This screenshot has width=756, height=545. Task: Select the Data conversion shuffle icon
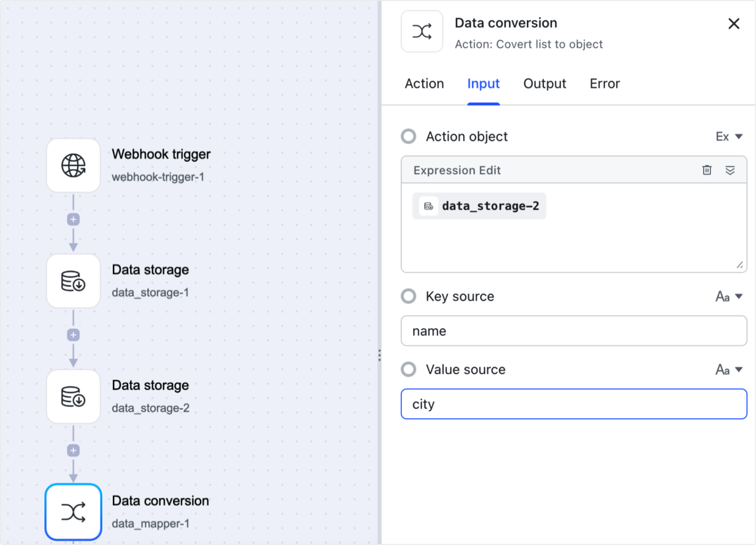(73, 512)
